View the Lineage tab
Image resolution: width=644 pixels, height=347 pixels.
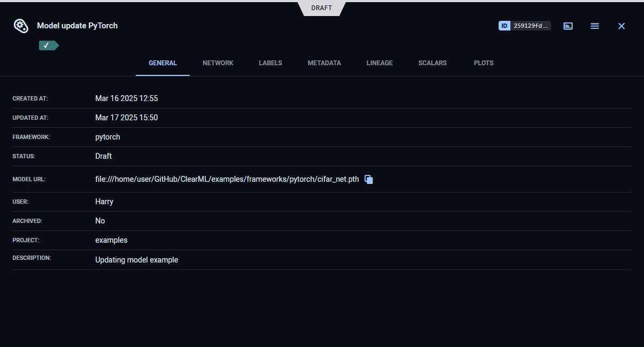point(379,63)
